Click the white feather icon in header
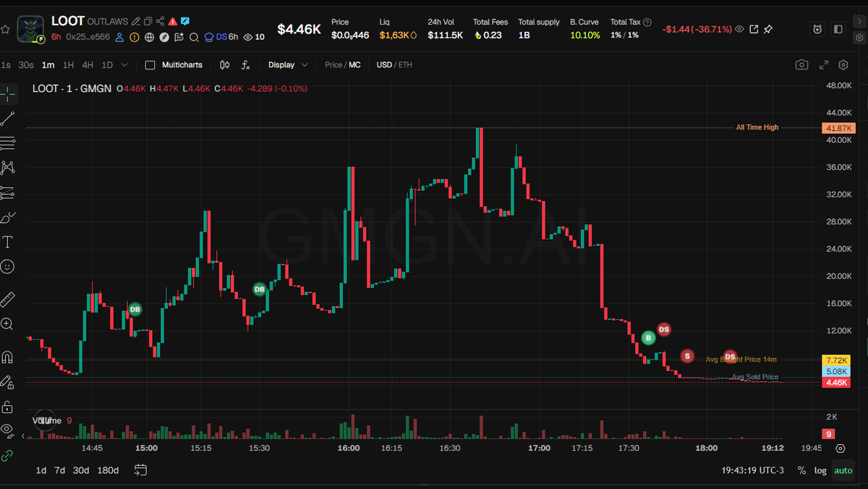This screenshot has width=868, height=489. click(163, 37)
